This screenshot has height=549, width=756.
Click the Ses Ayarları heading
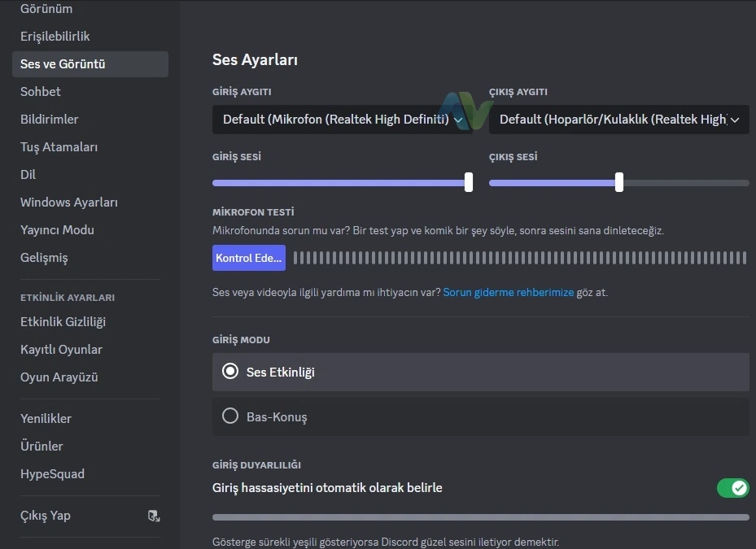(255, 59)
